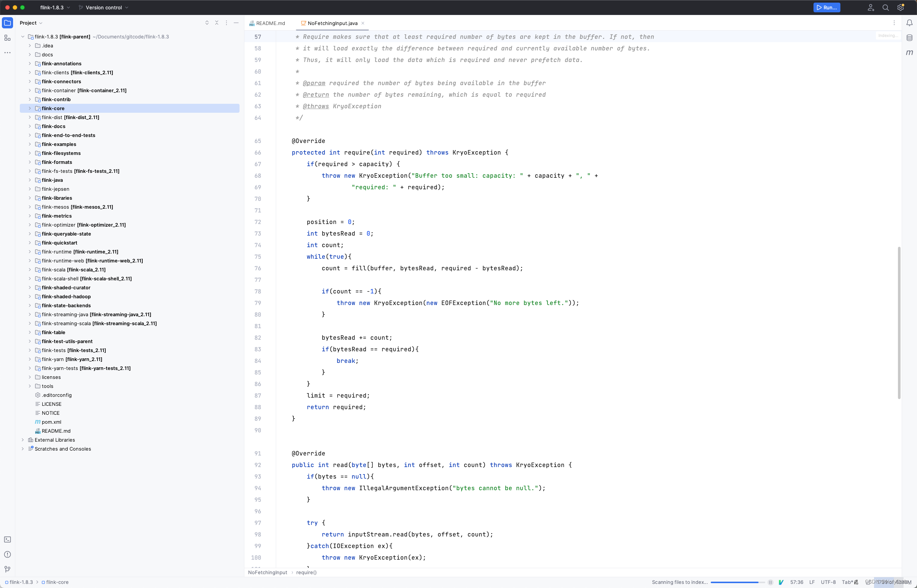Select the Project panel icon
917x588 pixels.
point(7,23)
